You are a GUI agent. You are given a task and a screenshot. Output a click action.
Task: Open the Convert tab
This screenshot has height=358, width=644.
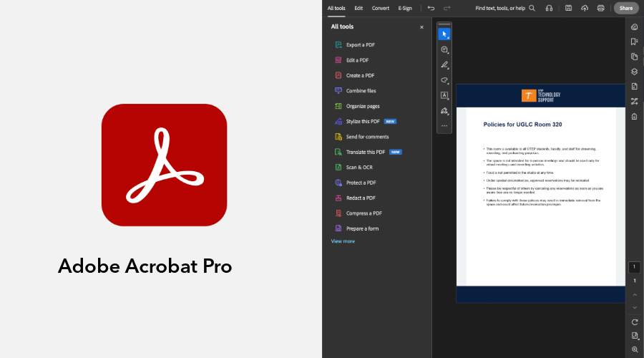pyautogui.click(x=381, y=8)
